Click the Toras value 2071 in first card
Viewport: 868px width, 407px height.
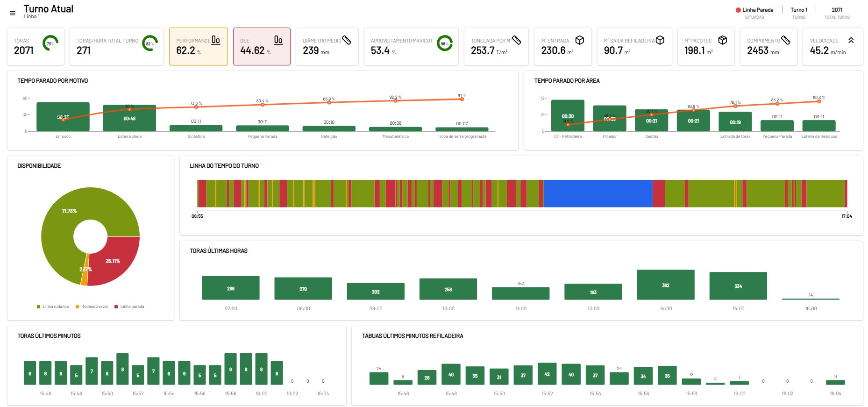[x=24, y=50]
